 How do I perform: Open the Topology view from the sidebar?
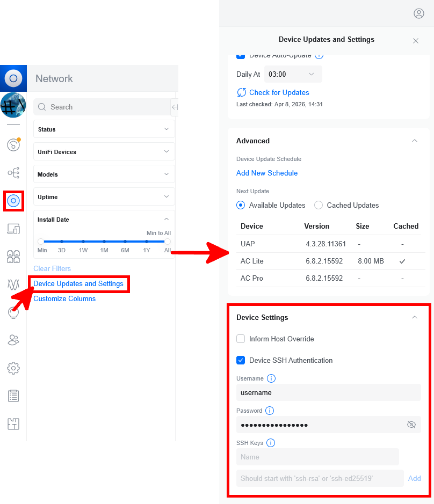[x=13, y=172]
